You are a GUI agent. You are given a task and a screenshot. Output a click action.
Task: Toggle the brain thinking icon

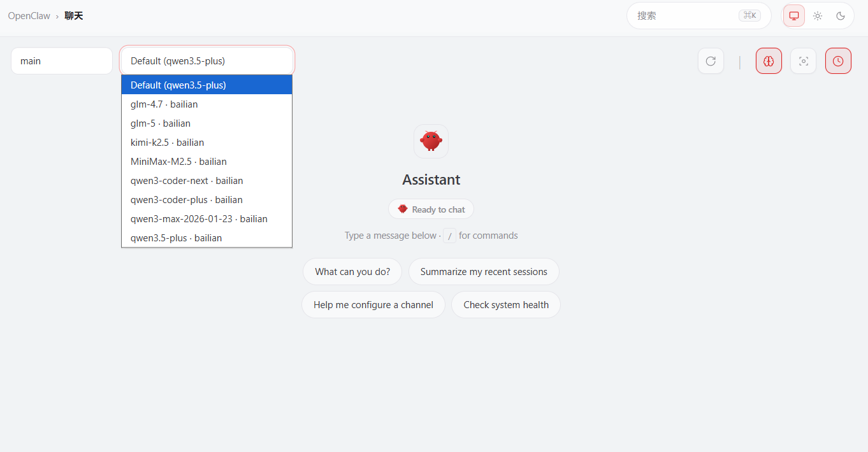point(769,61)
